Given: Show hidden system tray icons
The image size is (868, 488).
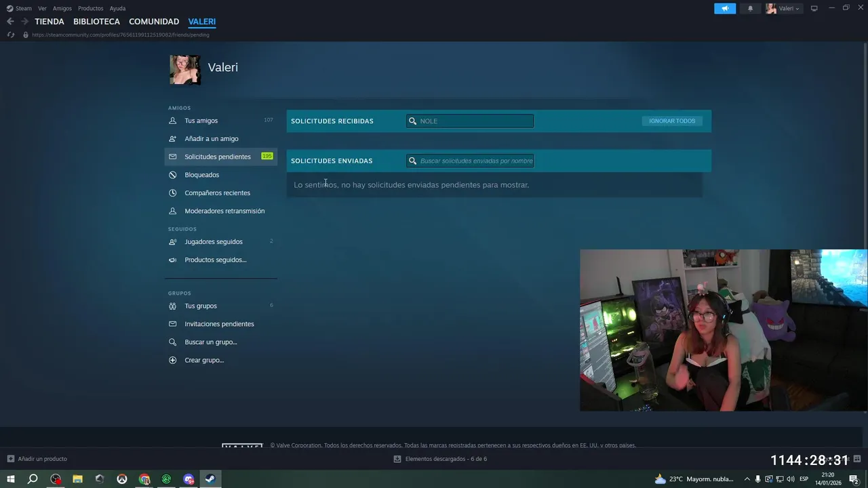Looking at the screenshot, I should click(747, 479).
